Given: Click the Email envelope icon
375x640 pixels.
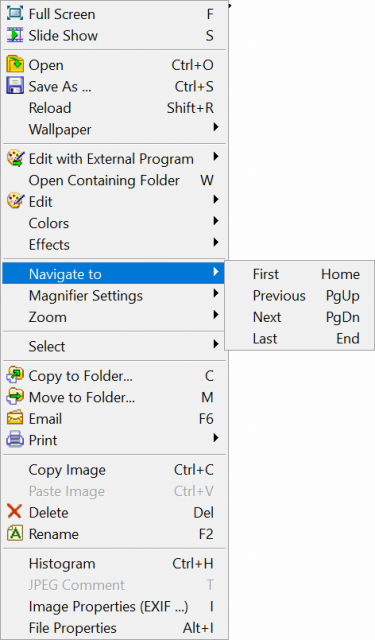Looking at the screenshot, I should click(x=15, y=419).
